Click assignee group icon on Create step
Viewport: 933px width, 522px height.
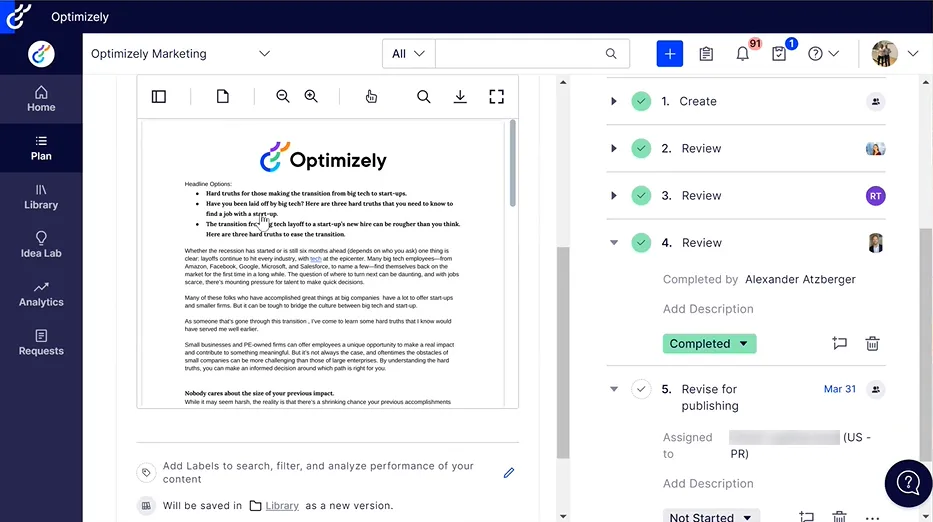pyautogui.click(x=876, y=102)
